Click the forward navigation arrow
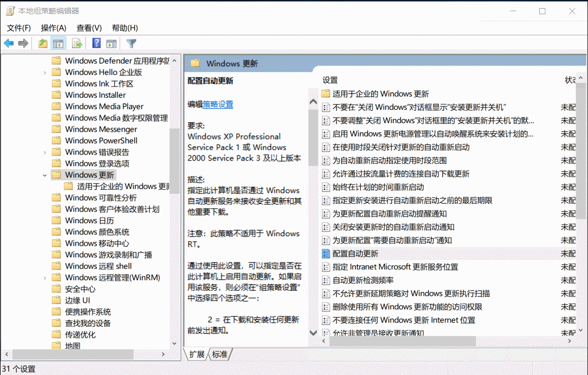 tap(22, 43)
